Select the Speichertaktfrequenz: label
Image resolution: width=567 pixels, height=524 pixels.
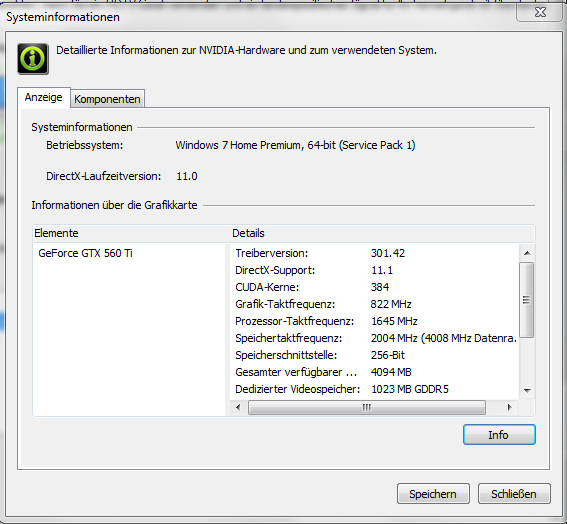289,338
